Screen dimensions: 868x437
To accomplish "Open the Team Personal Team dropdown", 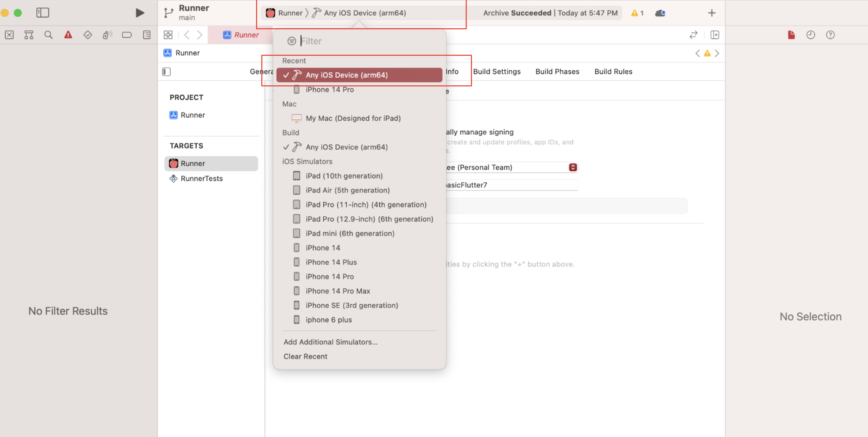I will tap(573, 167).
